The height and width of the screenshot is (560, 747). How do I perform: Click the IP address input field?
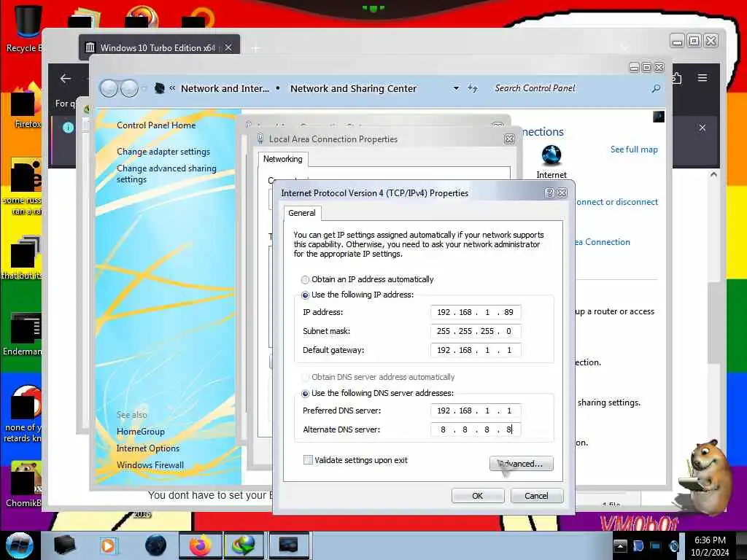(476, 312)
